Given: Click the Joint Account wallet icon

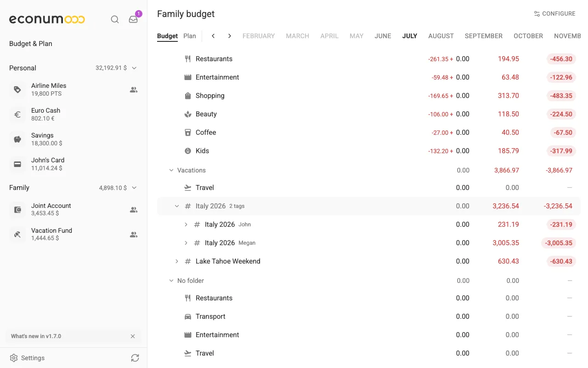Looking at the screenshot, I should (17, 210).
